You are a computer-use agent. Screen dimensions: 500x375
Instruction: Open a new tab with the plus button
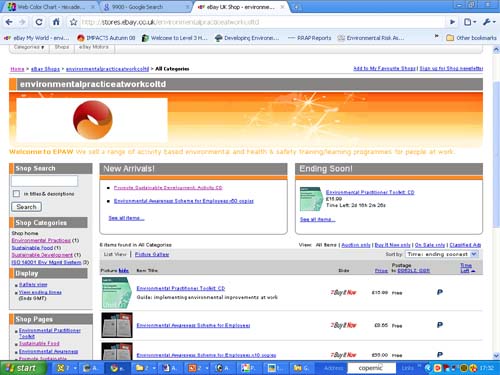click(297, 7)
